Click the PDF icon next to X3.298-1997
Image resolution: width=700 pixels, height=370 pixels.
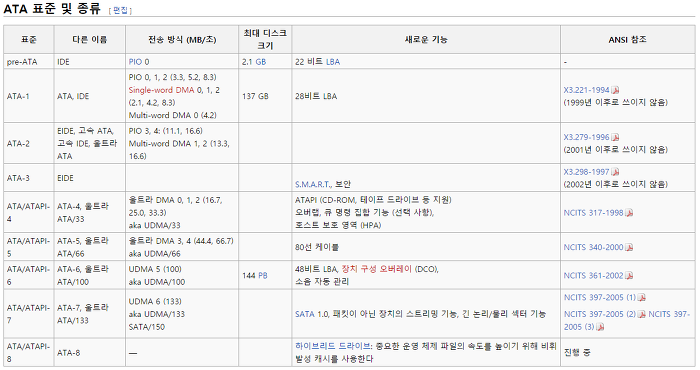coord(615,172)
